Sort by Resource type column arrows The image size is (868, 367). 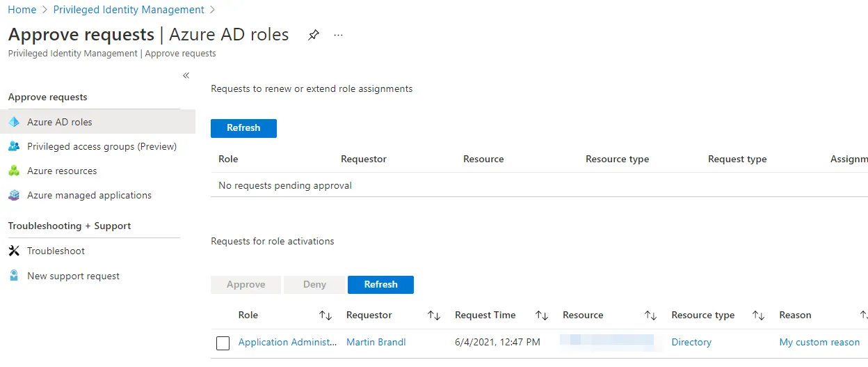coord(759,315)
